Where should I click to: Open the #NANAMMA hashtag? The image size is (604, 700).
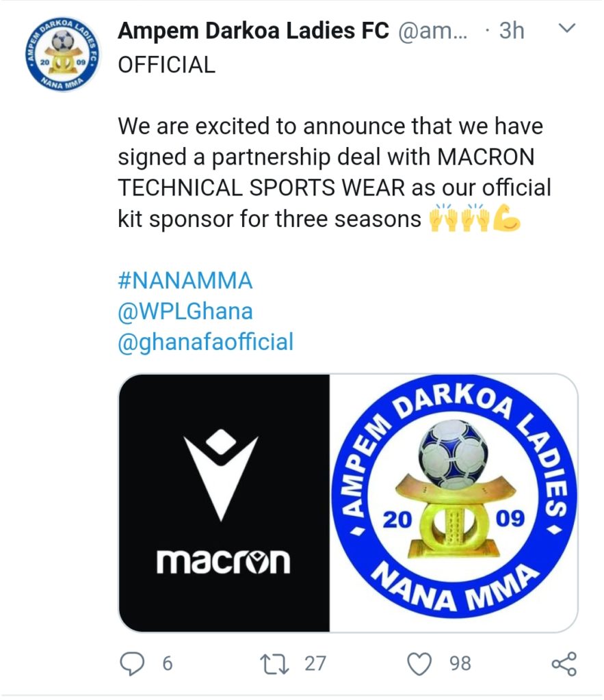pyautogui.click(x=185, y=280)
